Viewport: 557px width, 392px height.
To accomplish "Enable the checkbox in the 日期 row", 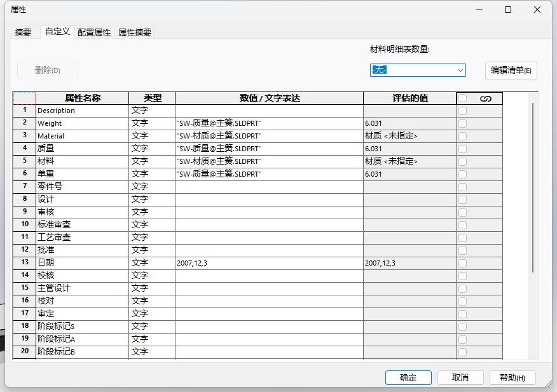I will (x=462, y=263).
